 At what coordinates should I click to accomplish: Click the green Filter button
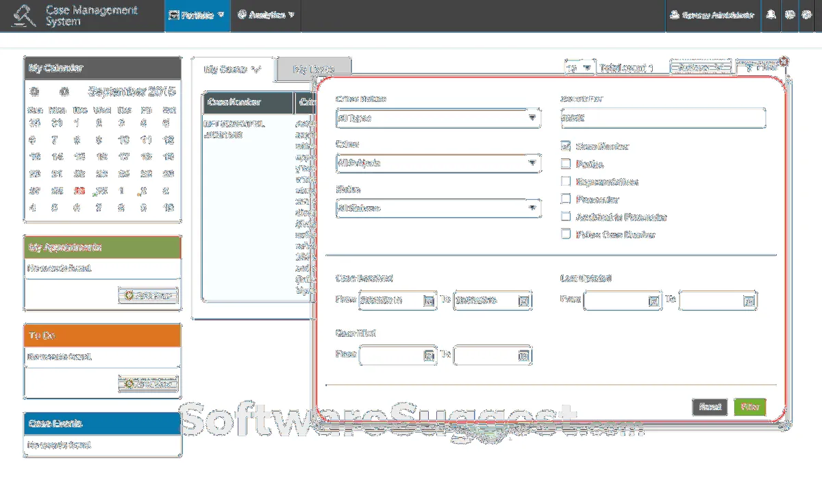(x=750, y=407)
